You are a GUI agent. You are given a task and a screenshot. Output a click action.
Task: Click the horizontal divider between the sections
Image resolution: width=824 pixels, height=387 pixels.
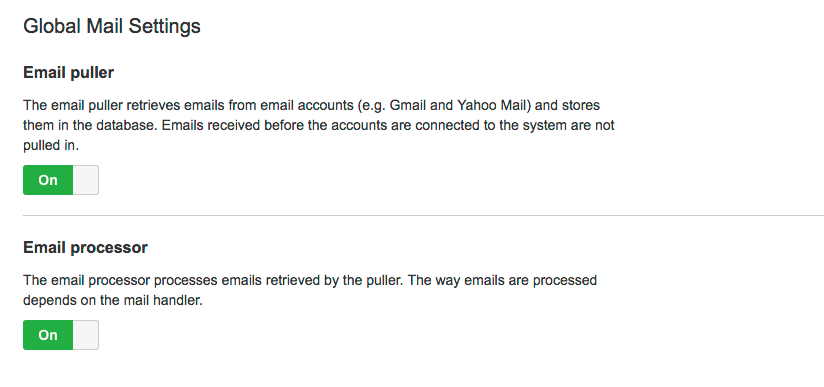(424, 216)
